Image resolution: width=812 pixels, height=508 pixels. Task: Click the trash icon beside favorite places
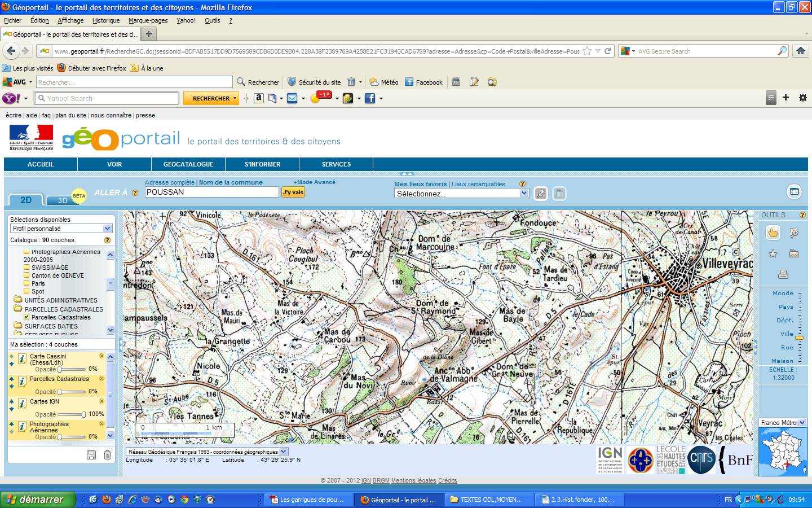pos(559,194)
